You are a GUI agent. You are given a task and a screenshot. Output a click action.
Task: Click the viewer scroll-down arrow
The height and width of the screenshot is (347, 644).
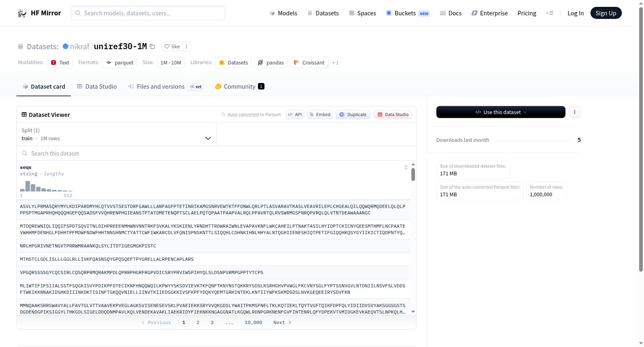click(413, 312)
